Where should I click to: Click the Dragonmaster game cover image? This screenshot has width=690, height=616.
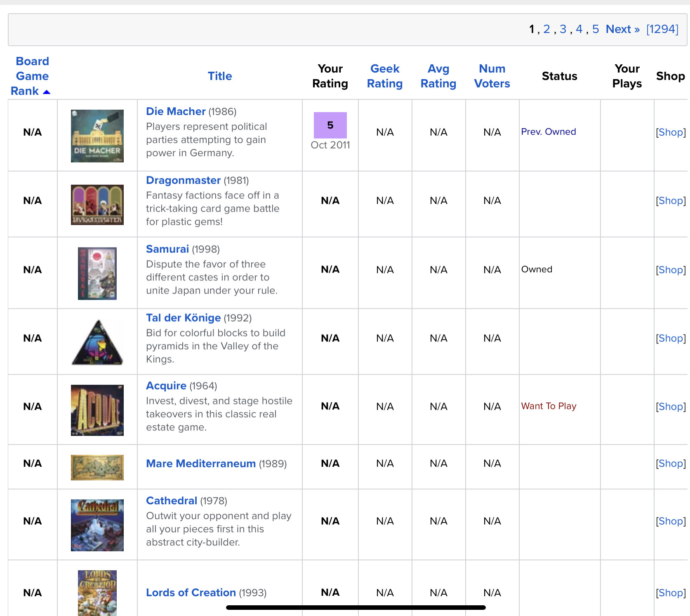97,205
